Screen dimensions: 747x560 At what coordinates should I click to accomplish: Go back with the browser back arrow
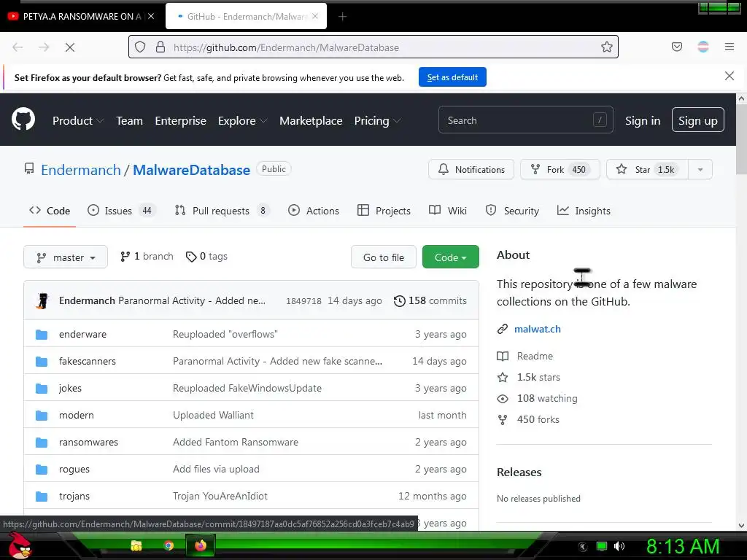18,47
